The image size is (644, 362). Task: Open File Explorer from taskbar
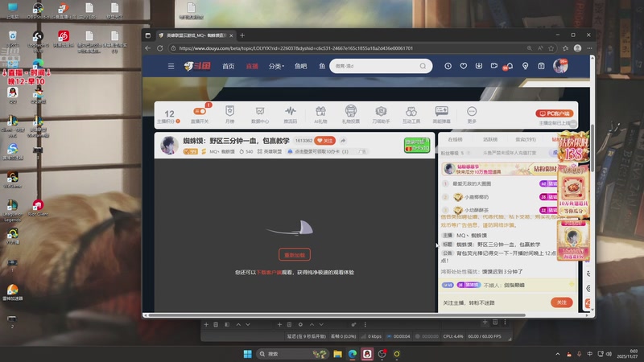tap(337, 354)
